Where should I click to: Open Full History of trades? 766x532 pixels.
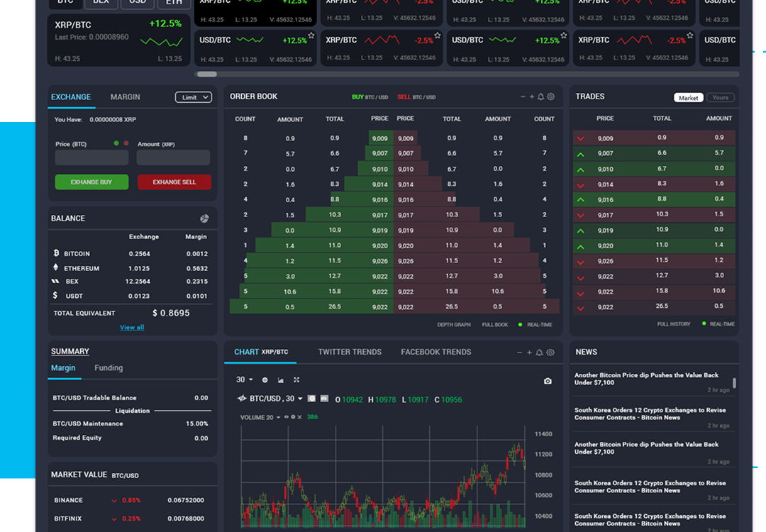pyautogui.click(x=674, y=324)
